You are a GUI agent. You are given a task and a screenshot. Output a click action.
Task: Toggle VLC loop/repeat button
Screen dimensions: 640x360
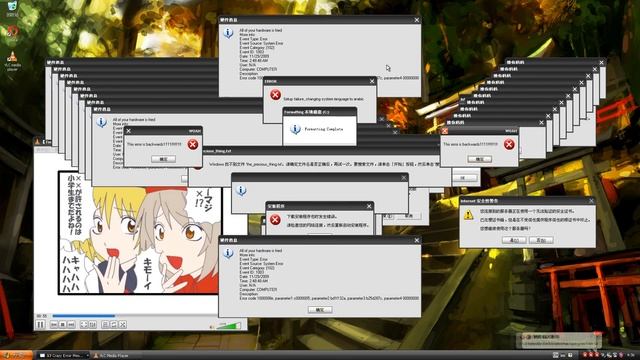coord(113,325)
